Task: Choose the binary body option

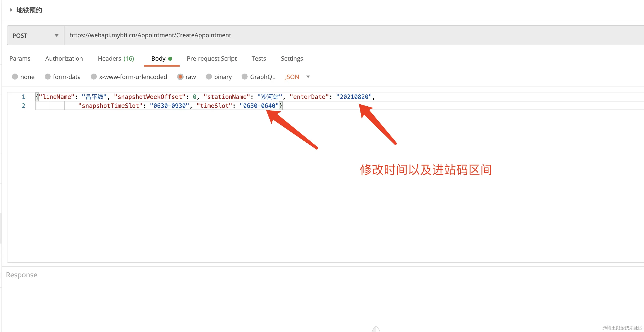Action: (x=209, y=77)
